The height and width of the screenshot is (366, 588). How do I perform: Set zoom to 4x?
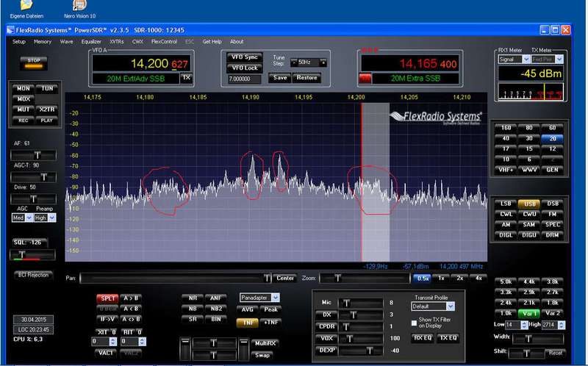pyautogui.click(x=478, y=279)
